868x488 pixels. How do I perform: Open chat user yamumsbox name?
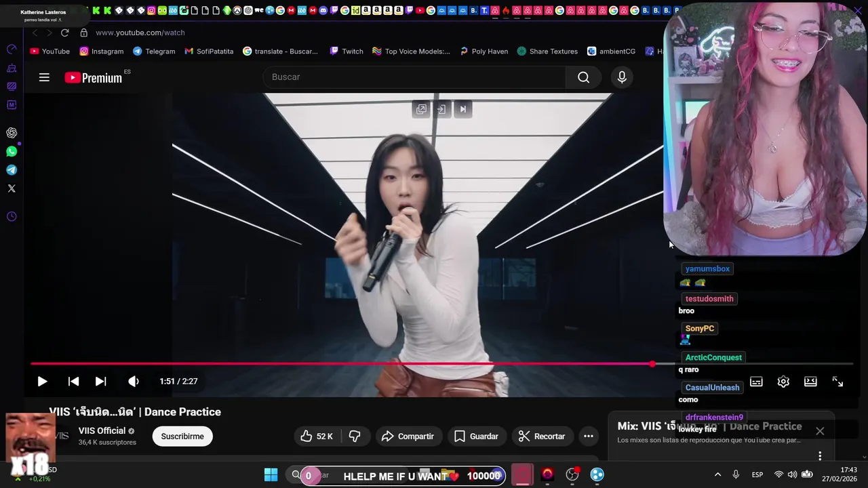[x=707, y=269]
